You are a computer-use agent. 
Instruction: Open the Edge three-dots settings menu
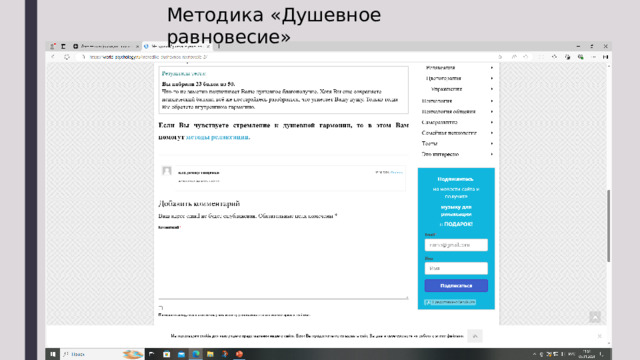pos(594,57)
